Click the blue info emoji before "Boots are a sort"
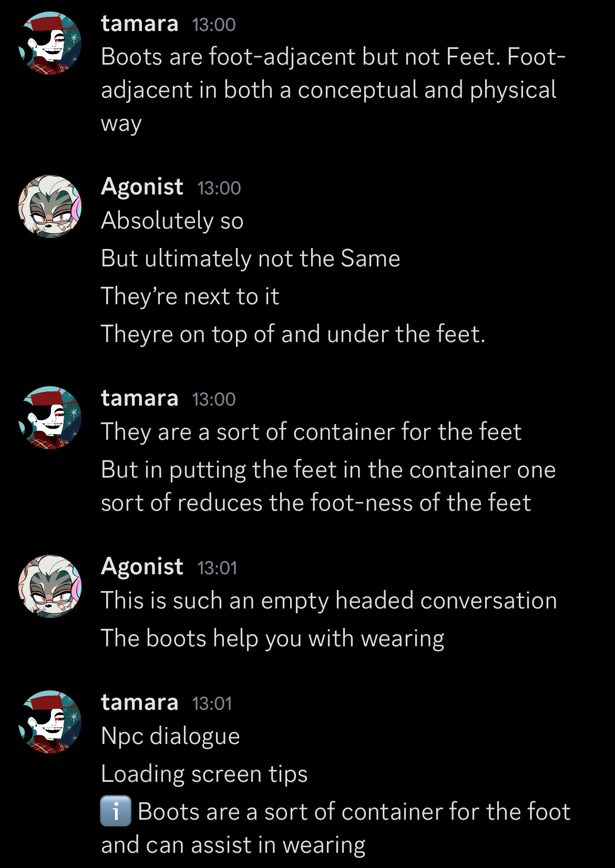The width and height of the screenshot is (615, 868). coord(116,811)
